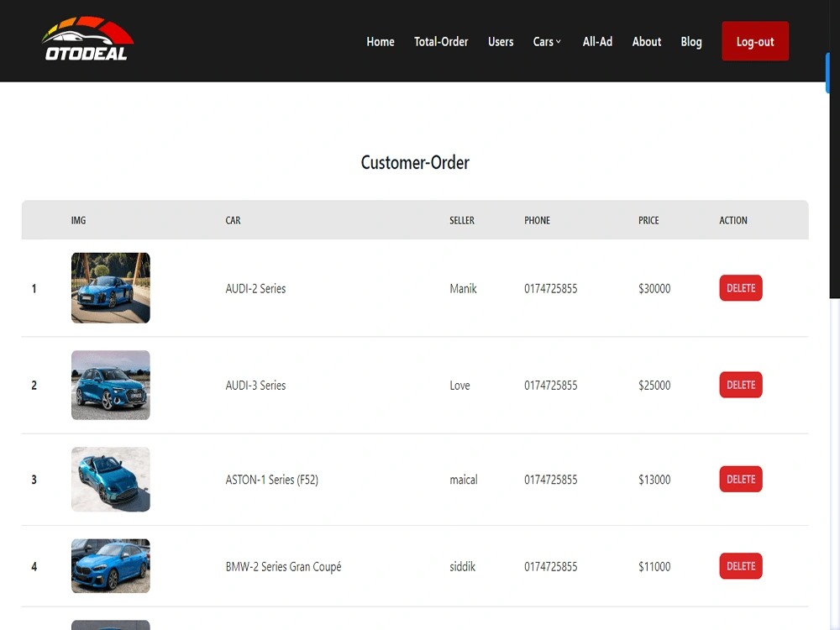The width and height of the screenshot is (840, 630).
Task: Open the ASTON-1 Series car thumbnail
Action: tap(110, 479)
